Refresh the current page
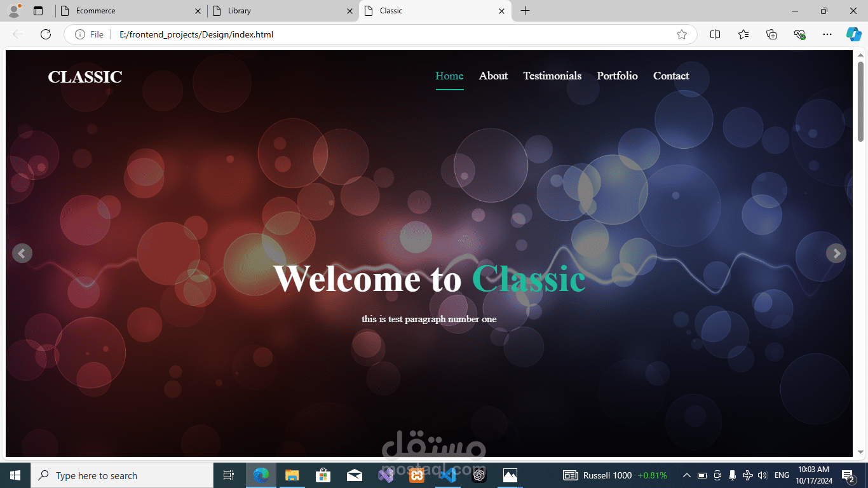 (x=46, y=34)
